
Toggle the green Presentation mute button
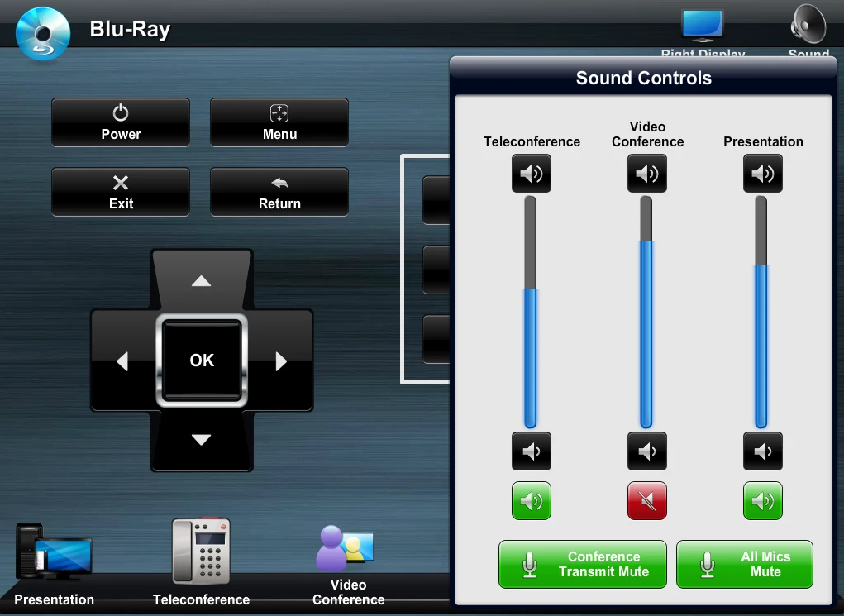(762, 501)
